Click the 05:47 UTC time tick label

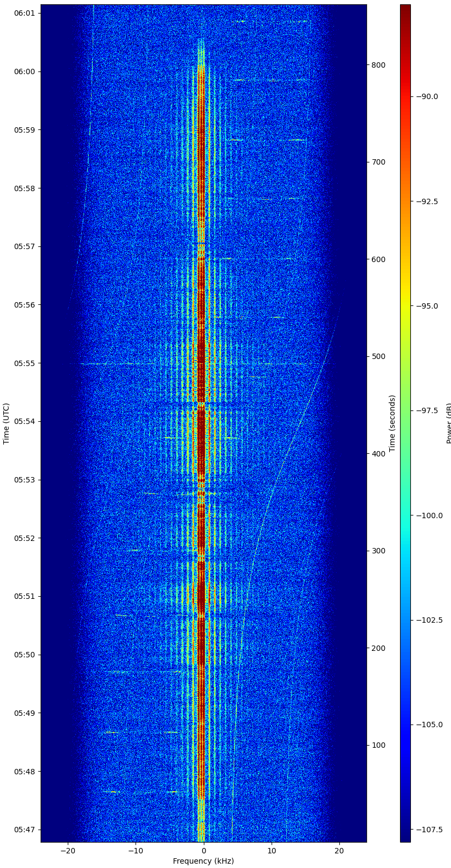[24, 830]
